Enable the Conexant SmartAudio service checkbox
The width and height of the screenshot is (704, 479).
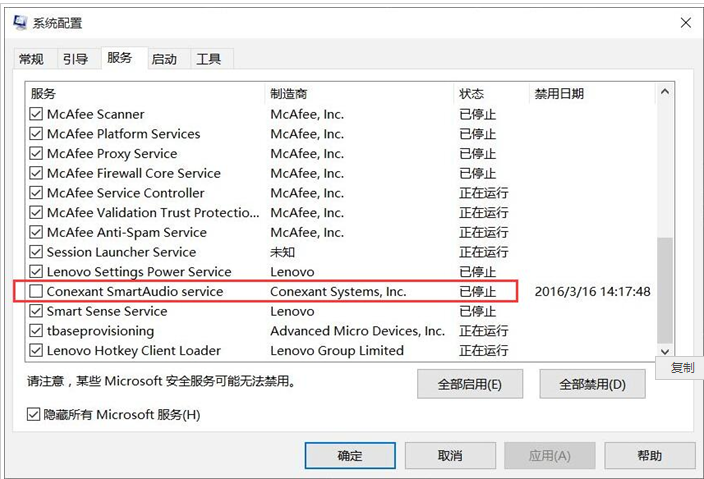click(37, 291)
